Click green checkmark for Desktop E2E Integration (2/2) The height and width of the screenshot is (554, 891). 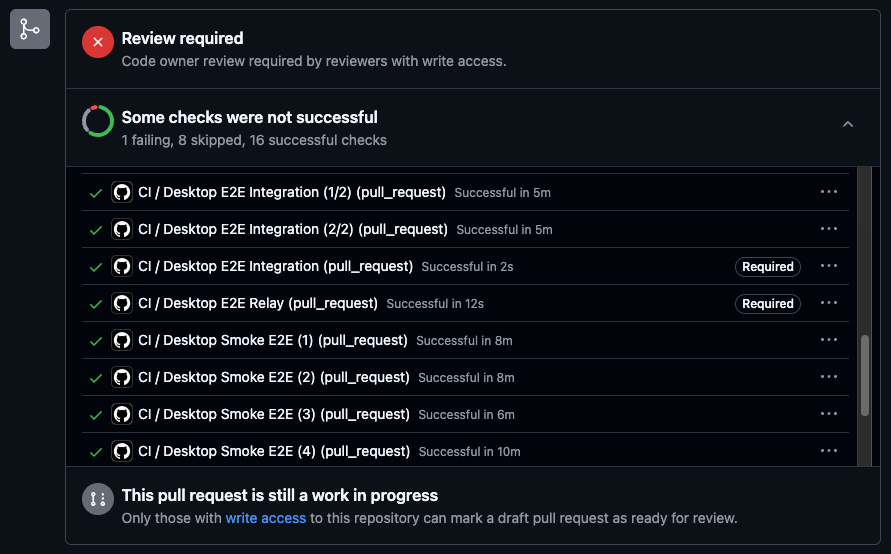(96, 230)
